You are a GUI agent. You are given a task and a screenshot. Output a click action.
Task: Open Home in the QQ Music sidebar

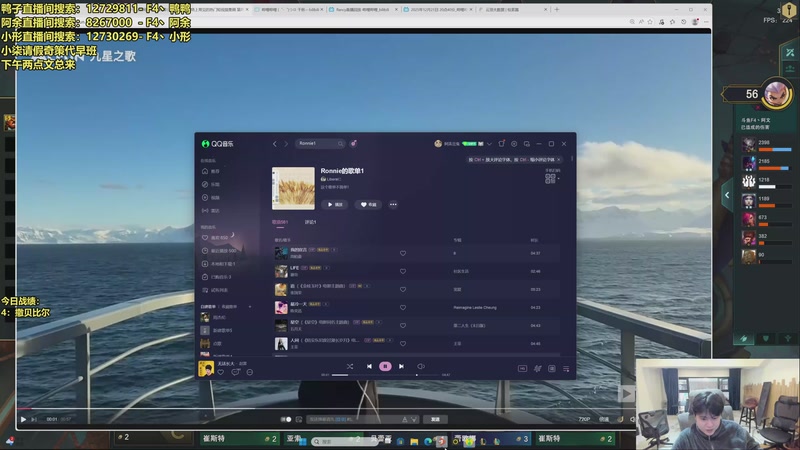click(x=211, y=171)
